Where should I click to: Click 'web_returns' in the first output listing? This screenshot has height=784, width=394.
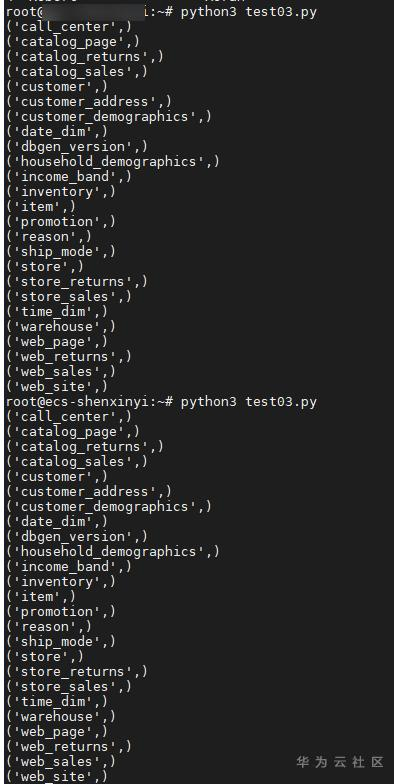[x=68, y=357]
